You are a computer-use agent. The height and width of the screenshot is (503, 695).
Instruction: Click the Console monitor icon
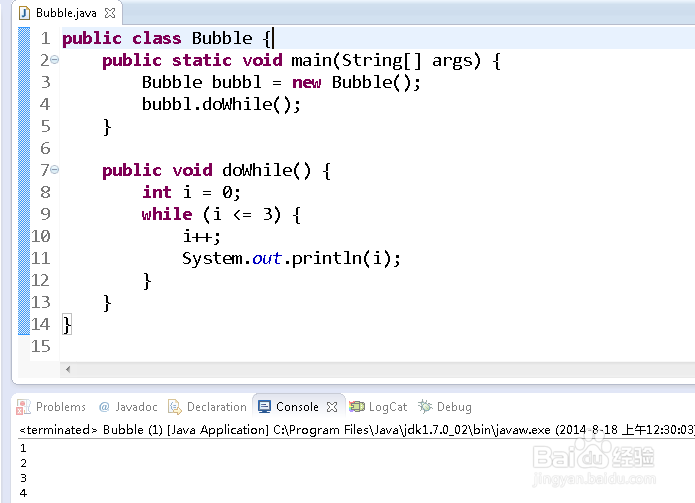coord(264,406)
